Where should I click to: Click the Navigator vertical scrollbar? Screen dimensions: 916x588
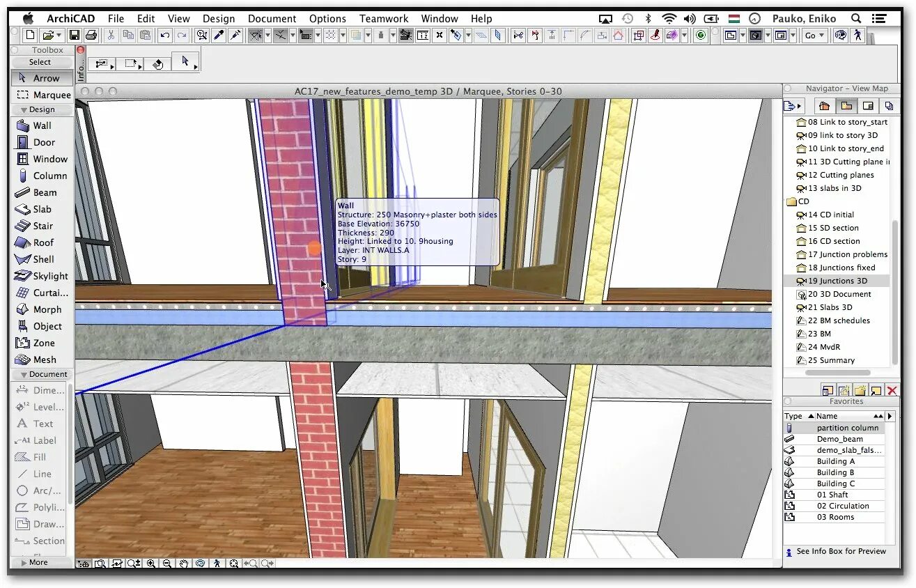pyautogui.click(x=895, y=293)
